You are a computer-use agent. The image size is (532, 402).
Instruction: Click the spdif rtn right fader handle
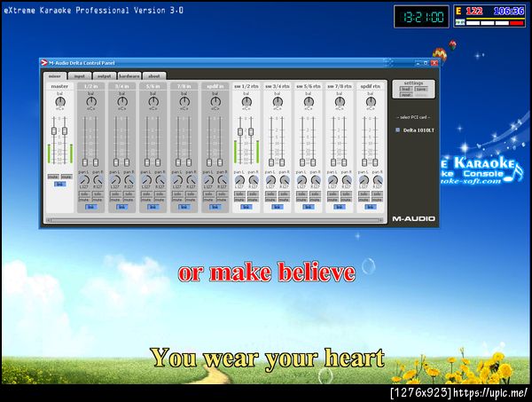(375, 162)
